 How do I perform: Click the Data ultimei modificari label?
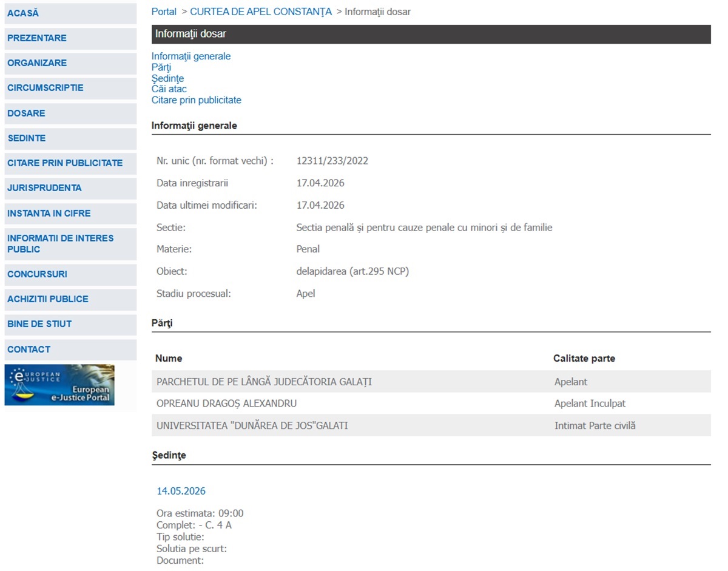pyautogui.click(x=207, y=205)
